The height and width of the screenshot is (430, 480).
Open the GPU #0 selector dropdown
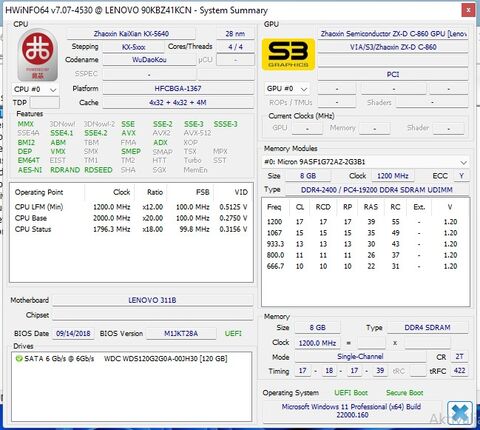click(x=287, y=89)
